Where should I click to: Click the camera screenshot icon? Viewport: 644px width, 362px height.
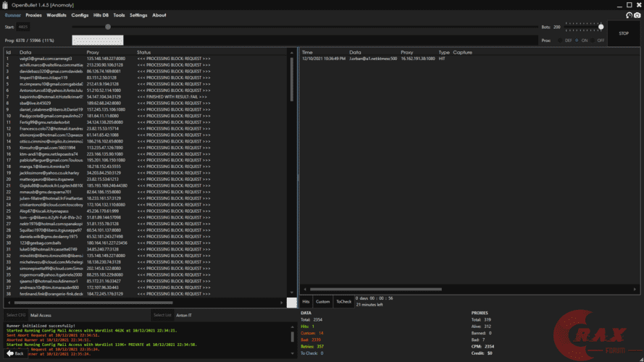point(637,15)
